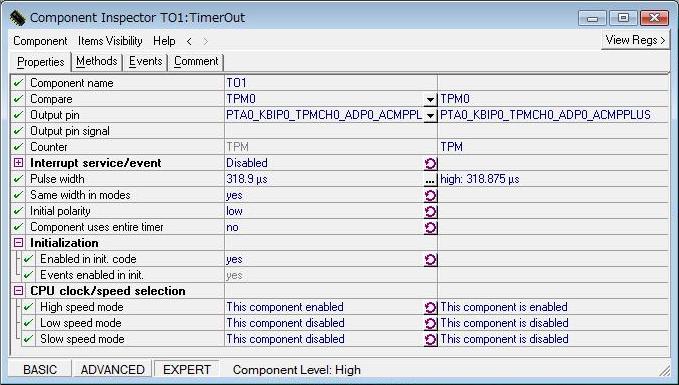This screenshot has width=679, height=385.
Task: Click the View Regs button
Action: pyautogui.click(x=635, y=40)
